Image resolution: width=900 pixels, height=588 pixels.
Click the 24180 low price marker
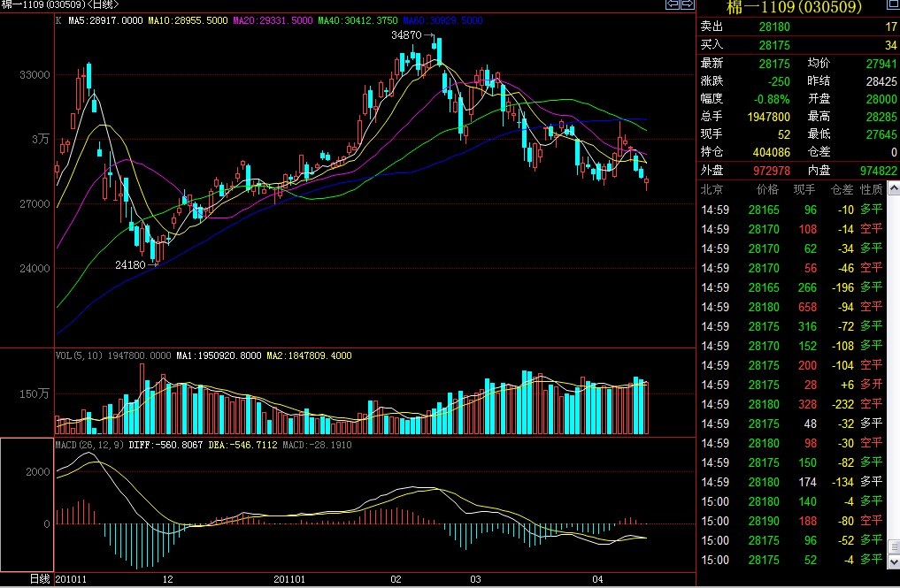(x=130, y=264)
